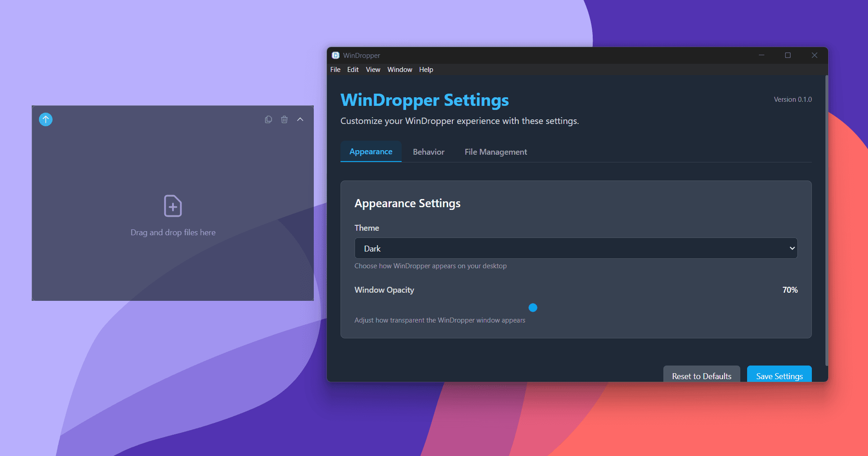Click Save Settings

click(x=779, y=376)
